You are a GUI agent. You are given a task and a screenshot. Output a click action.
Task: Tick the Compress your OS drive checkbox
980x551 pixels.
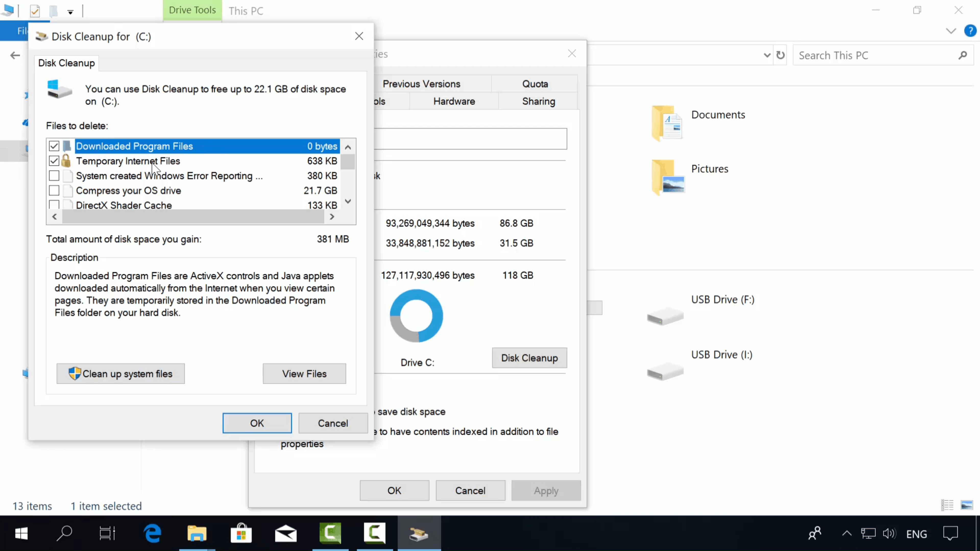(x=54, y=190)
